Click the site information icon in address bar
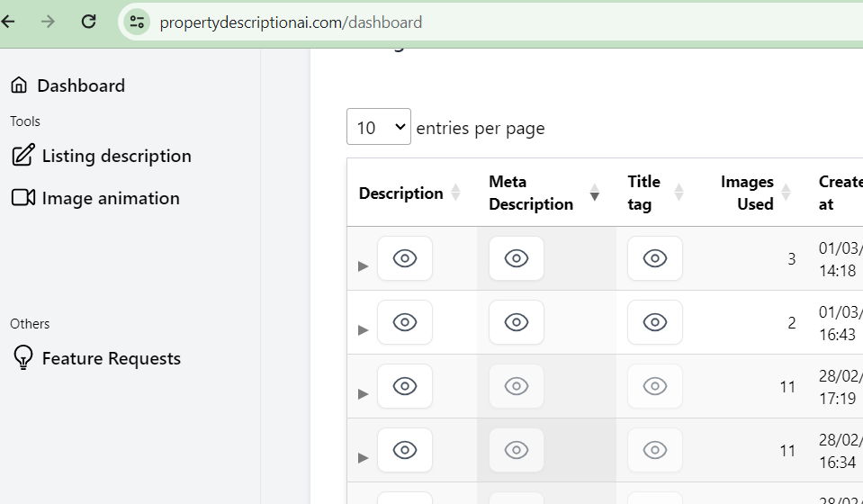The height and width of the screenshot is (504, 863). point(137,22)
